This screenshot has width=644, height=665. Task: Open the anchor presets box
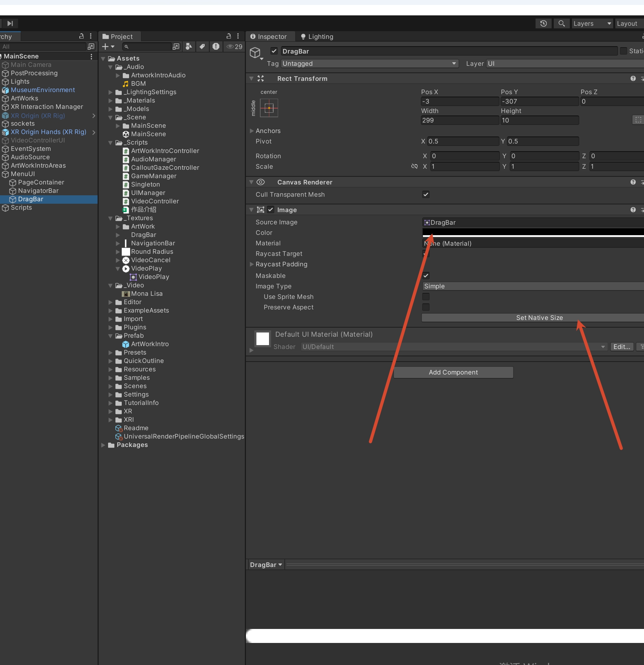coord(269,108)
